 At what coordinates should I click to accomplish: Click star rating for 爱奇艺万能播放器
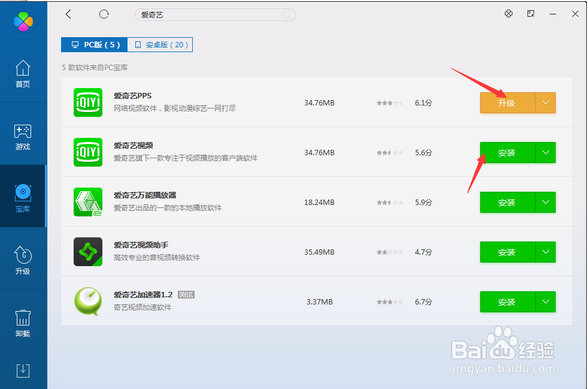click(x=390, y=203)
